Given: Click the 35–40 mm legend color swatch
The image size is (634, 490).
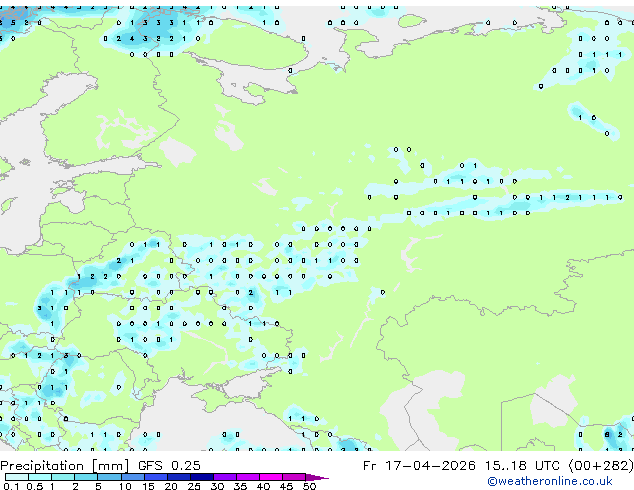Looking at the screenshot, I should [247, 477].
